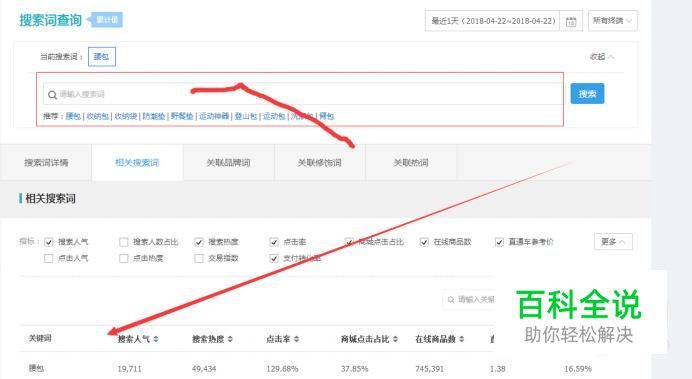This screenshot has width=692, height=379.
Task: Focus the main search term input field
Action: click(x=303, y=94)
